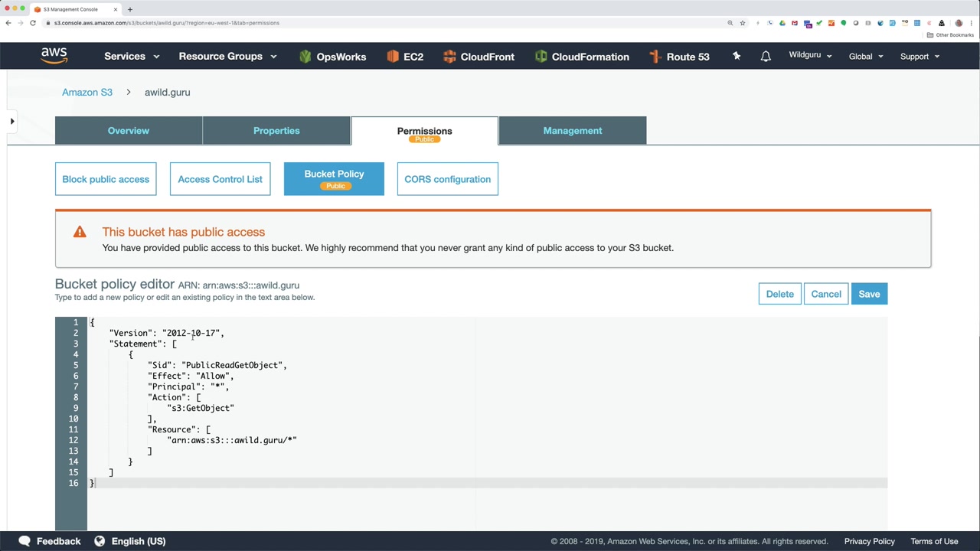Expand the Services dropdown
The height and width of the screenshot is (551, 980).
132,57
